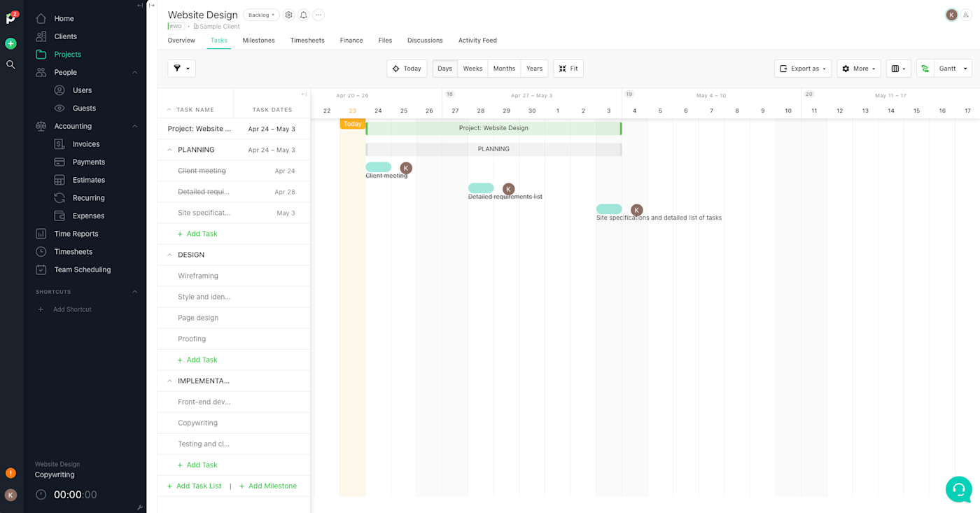Screen dimensions: 980x513
Task: Click the project notifications bell icon
Action: pos(303,15)
